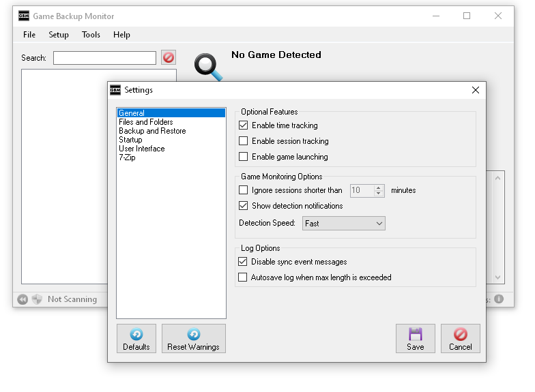The width and height of the screenshot is (535, 392).
Task: Click the Defaults button
Action: 136,338
